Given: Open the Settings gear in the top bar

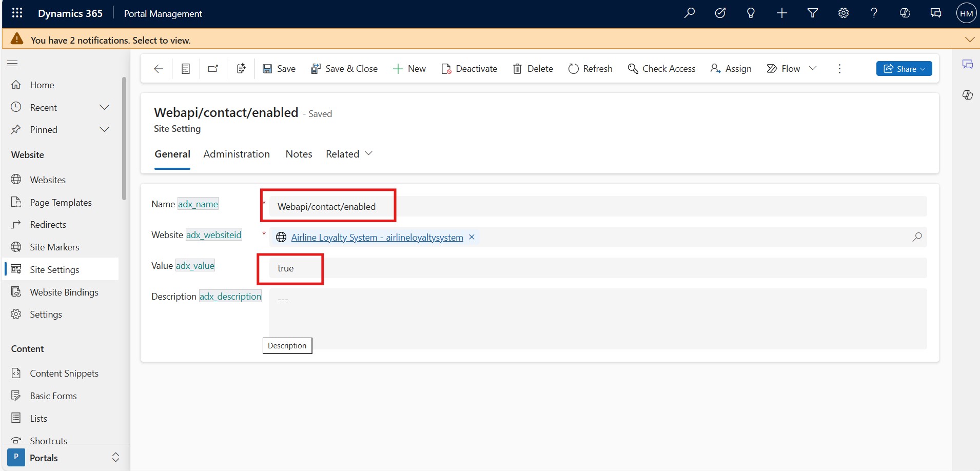Looking at the screenshot, I should click(x=843, y=13).
